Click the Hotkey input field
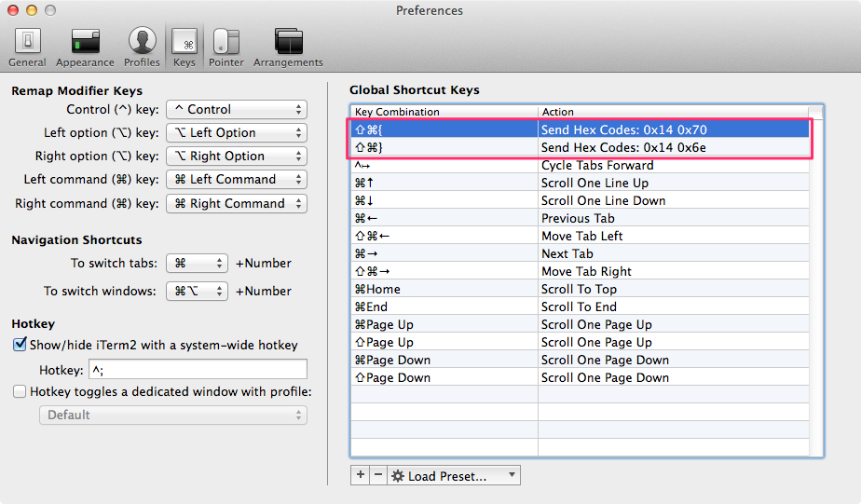The width and height of the screenshot is (861, 504). click(198, 370)
